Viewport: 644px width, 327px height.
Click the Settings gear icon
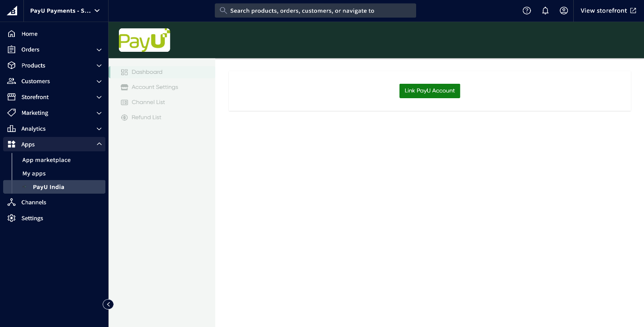click(x=12, y=218)
